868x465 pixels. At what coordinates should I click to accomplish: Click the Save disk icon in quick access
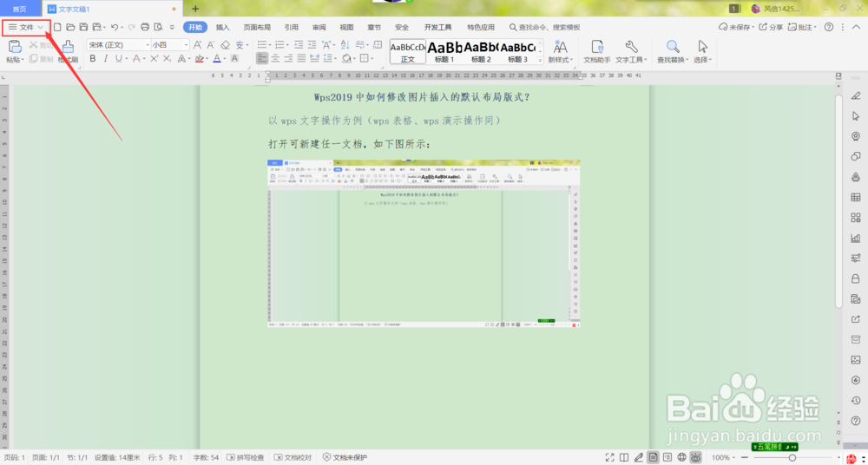(83, 27)
